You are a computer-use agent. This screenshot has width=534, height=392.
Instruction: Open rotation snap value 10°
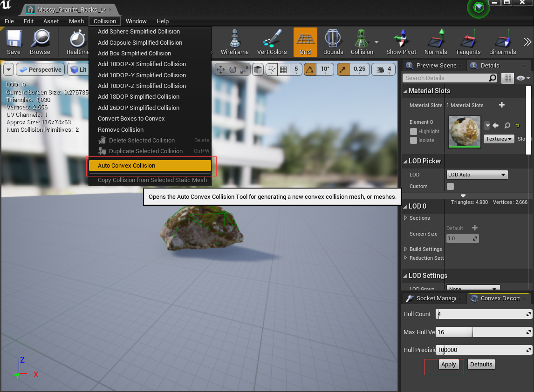325,69
